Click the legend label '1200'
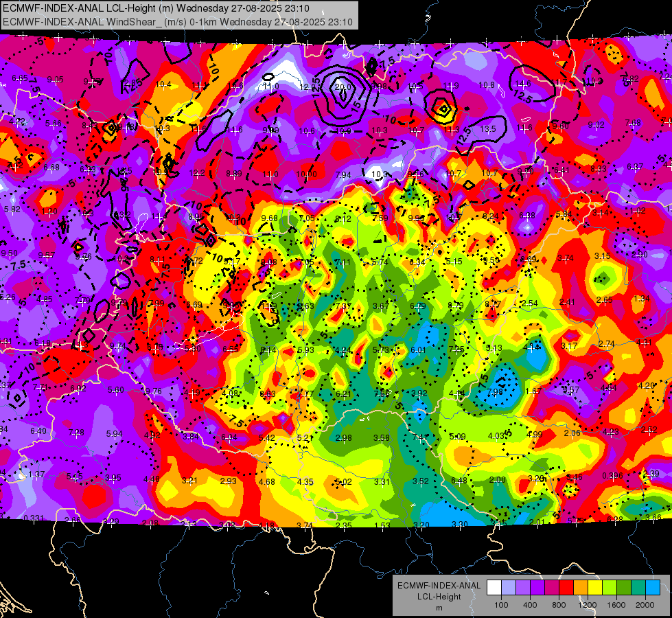Image resolution: width=672 pixels, height=618 pixels. coord(588,605)
